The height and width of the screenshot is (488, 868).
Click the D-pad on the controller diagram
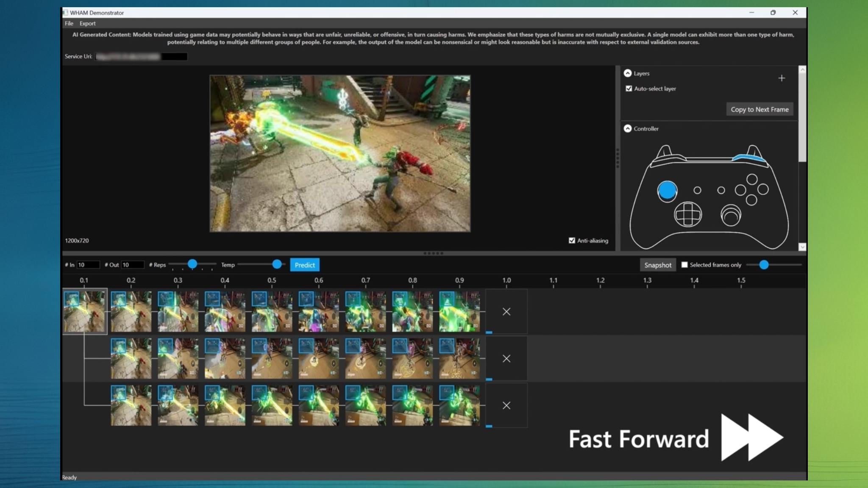(688, 214)
